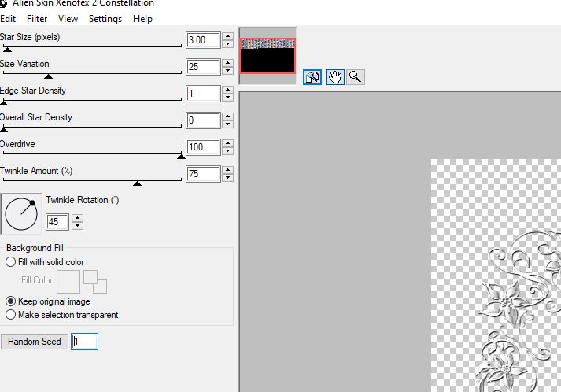Select the magnifying glass zoom tool
561x392 pixels.
[356, 77]
